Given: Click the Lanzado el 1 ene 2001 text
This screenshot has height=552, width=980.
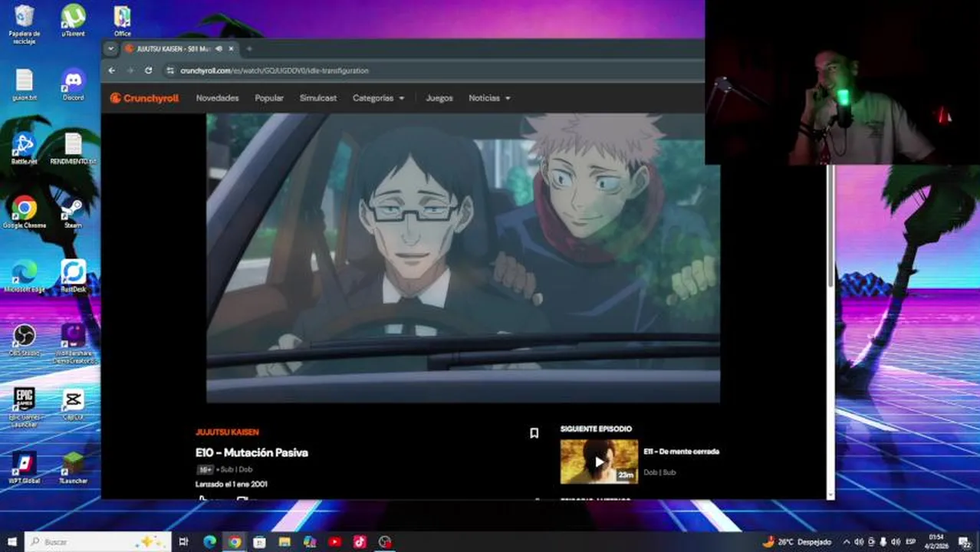Looking at the screenshot, I should (x=232, y=485).
